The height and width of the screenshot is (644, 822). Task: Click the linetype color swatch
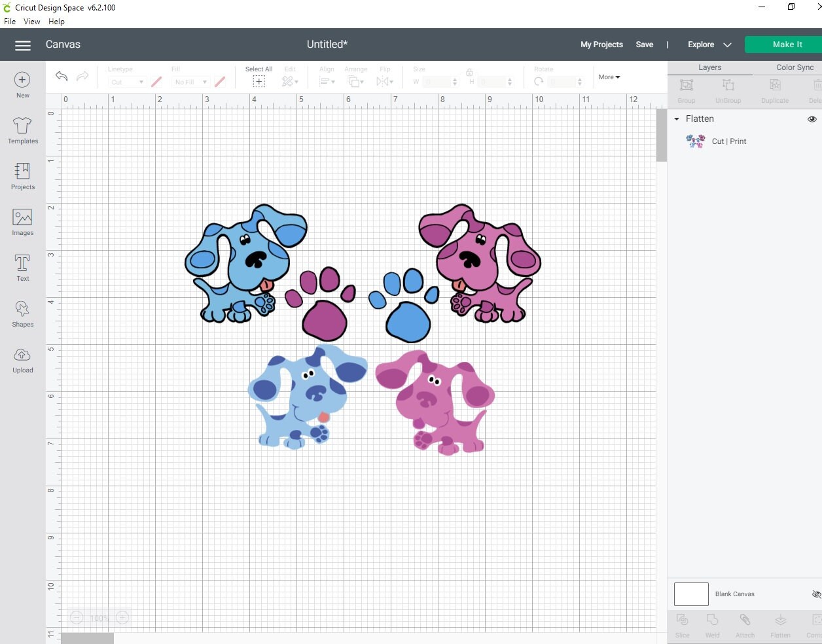tap(156, 82)
